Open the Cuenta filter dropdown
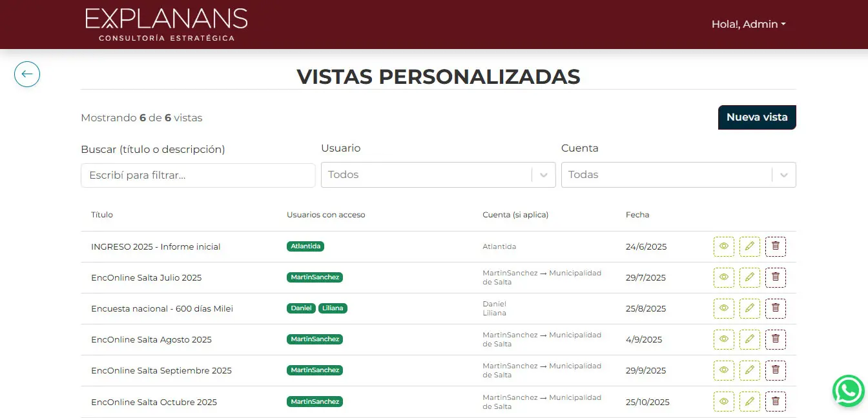This screenshot has width=868, height=418. tap(678, 175)
